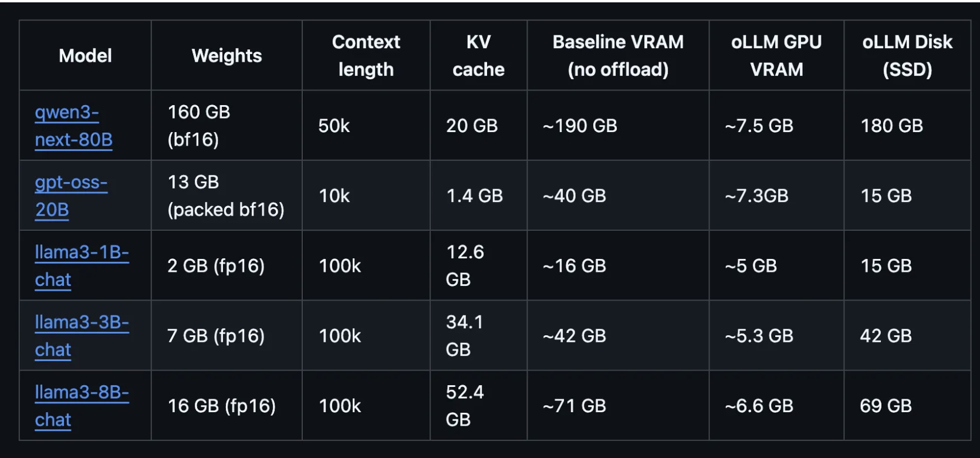Click the oLLM GPU VRAM header
Screen dimensions: 980x458
coord(776,56)
